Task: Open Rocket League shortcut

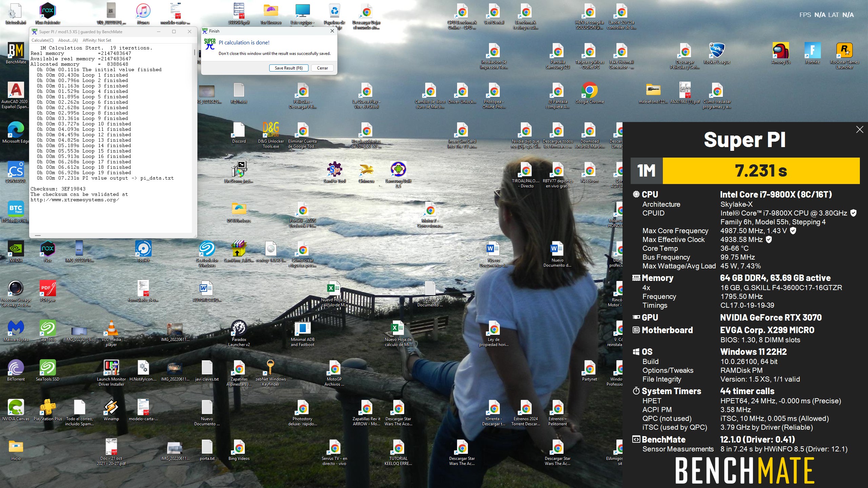Action: pos(717,53)
